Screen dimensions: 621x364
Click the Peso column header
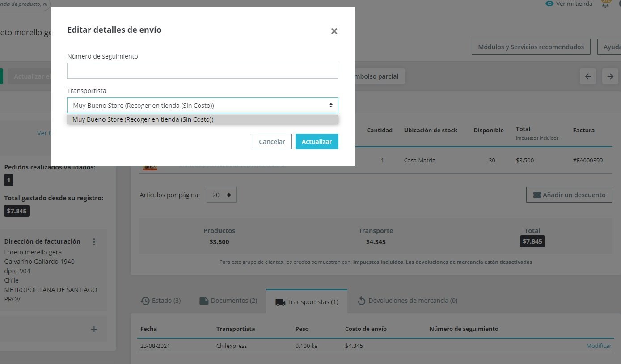click(302, 329)
